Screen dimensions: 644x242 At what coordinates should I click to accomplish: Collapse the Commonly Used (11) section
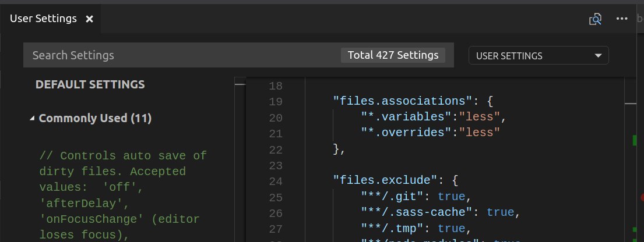click(x=91, y=118)
